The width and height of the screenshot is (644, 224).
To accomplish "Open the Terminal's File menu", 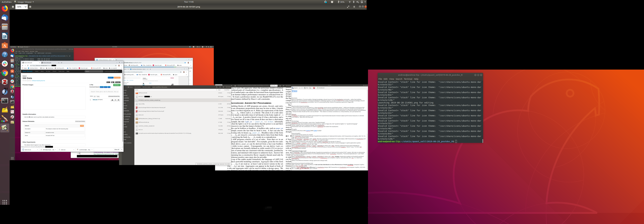I will (x=380, y=79).
